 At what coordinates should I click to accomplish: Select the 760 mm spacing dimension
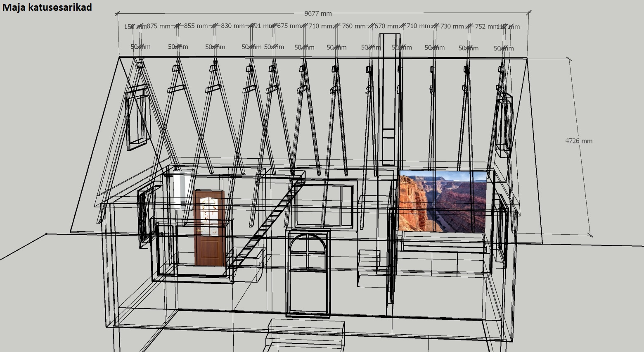click(354, 26)
